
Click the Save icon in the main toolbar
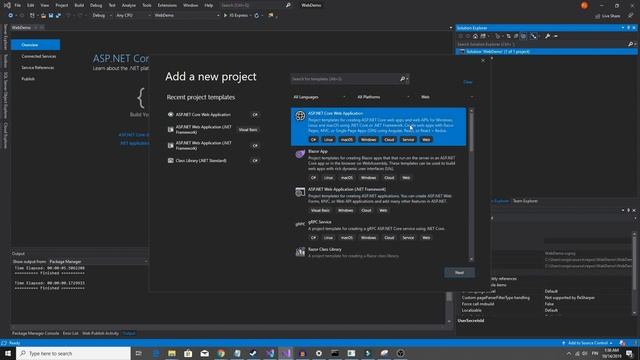point(51,16)
